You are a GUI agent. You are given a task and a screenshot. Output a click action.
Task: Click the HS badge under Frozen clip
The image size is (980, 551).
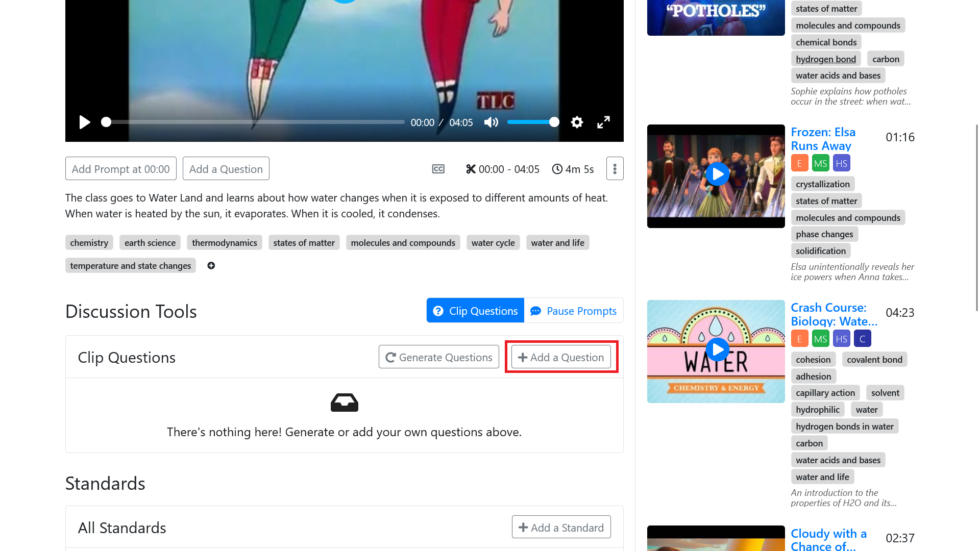841,163
